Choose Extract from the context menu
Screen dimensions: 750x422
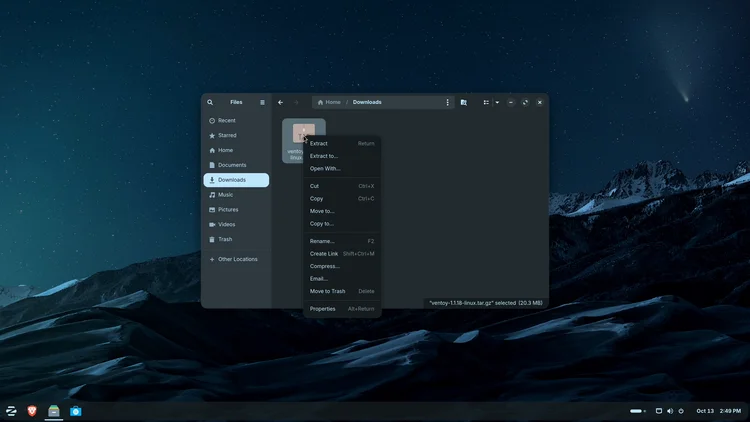pyautogui.click(x=342, y=144)
